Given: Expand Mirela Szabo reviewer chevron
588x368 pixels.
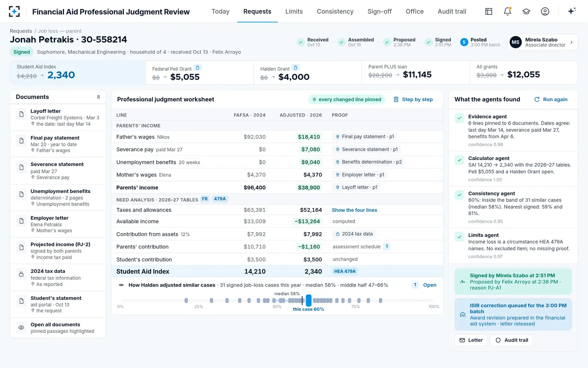Looking at the screenshot, I should coord(571,42).
